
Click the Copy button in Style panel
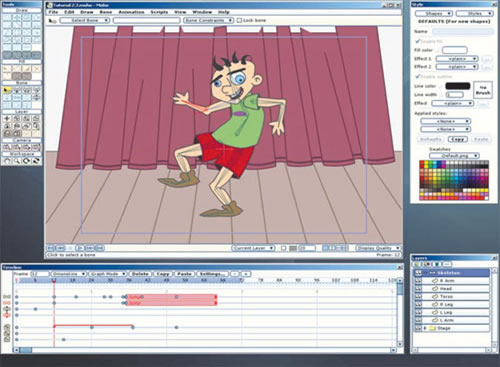click(x=458, y=139)
